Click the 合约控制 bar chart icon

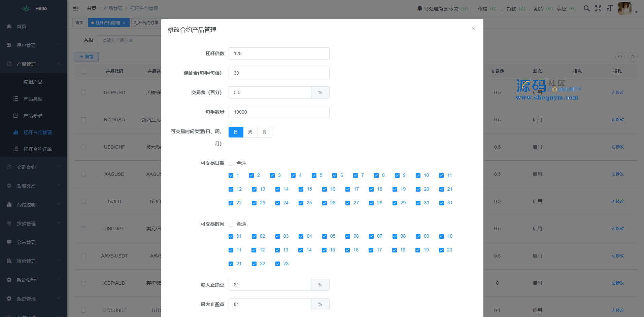pyautogui.click(x=9, y=204)
